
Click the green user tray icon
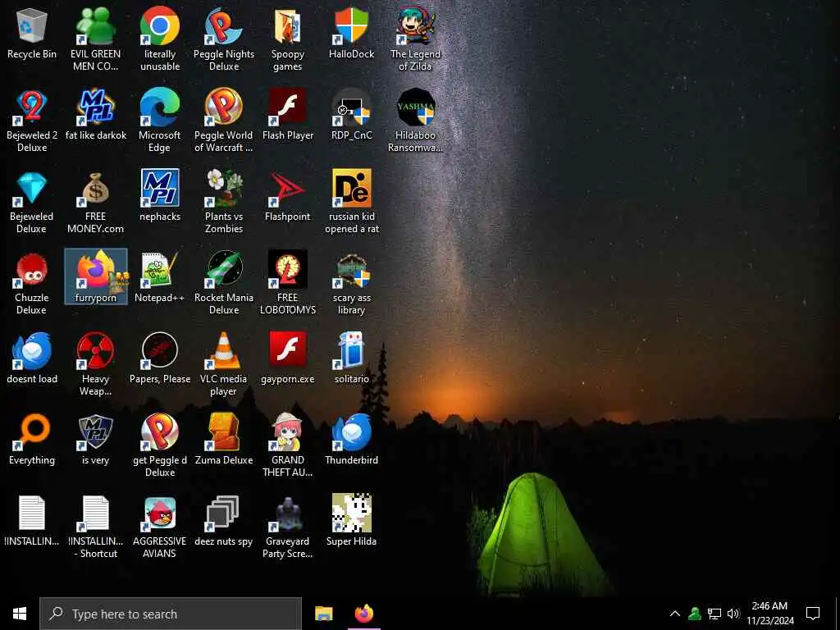coord(694,614)
